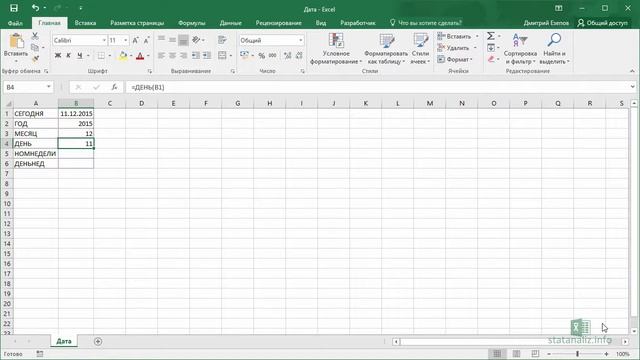Click the fx insert function icon

point(114,87)
